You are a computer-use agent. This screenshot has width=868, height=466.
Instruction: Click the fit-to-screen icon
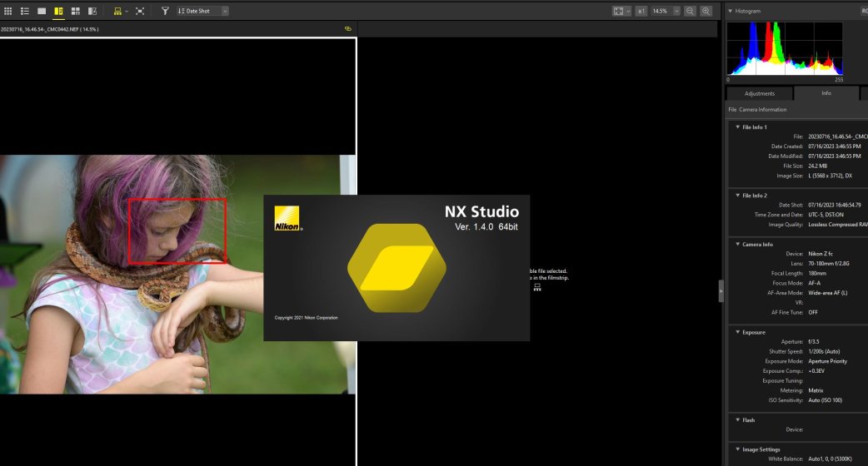(618, 11)
